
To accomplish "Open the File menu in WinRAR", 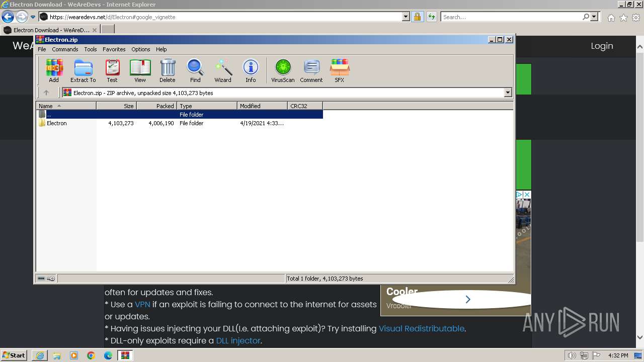I will click(x=42, y=49).
